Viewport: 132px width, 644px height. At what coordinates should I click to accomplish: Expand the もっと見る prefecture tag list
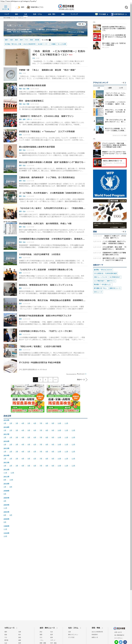point(46,40)
